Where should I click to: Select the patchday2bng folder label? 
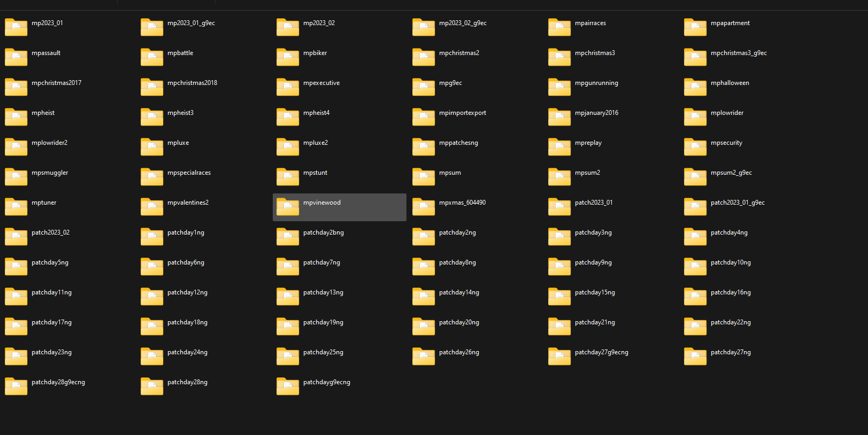(x=323, y=232)
